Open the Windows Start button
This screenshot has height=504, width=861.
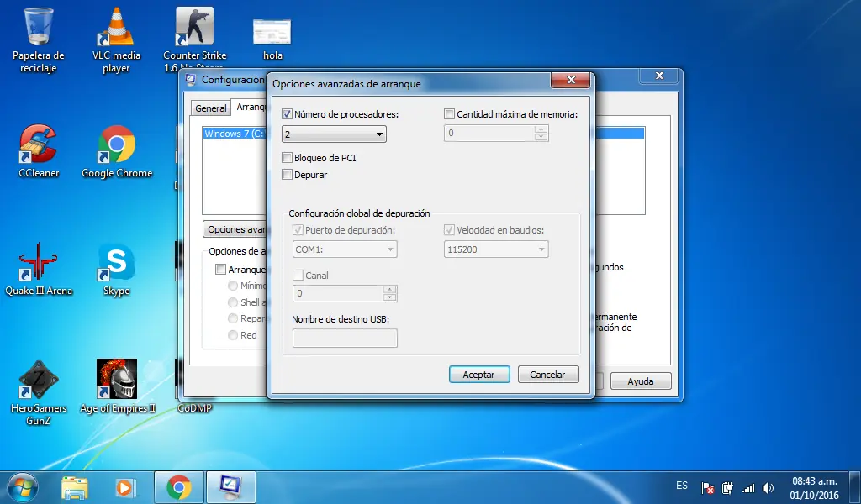(x=22, y=487)
